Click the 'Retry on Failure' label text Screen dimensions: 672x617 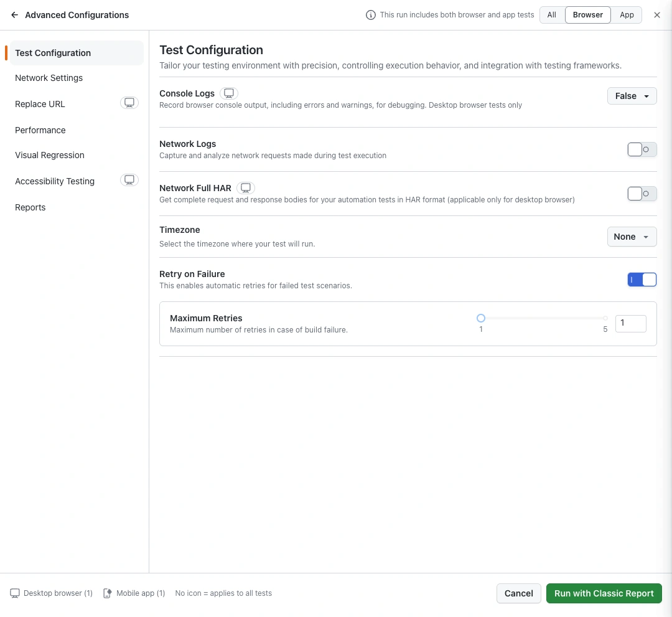coord(192,274)
